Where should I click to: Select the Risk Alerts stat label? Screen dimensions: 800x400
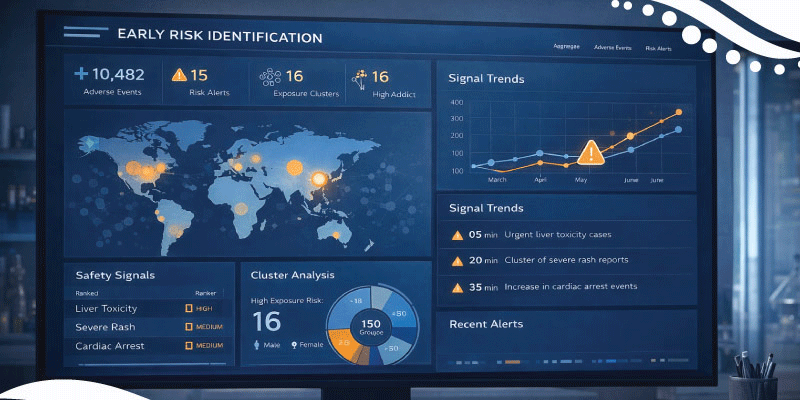coord(209,93)
